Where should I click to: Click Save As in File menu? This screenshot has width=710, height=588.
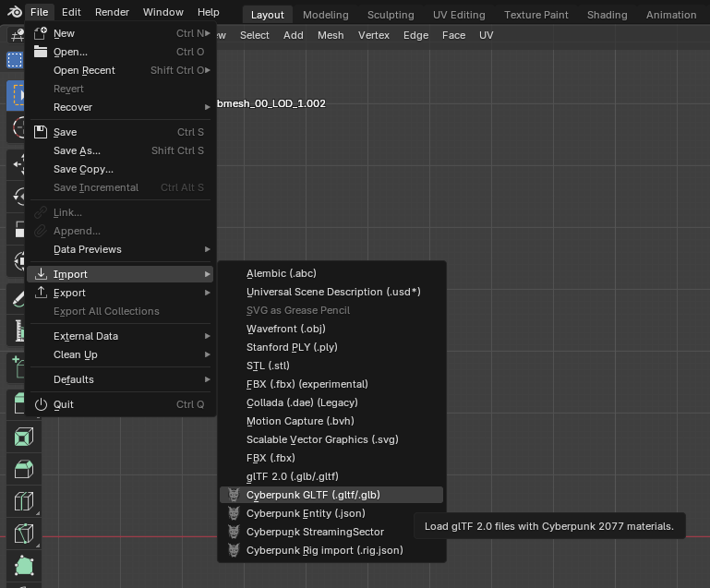pyautogui.click(x=77, y=150)
